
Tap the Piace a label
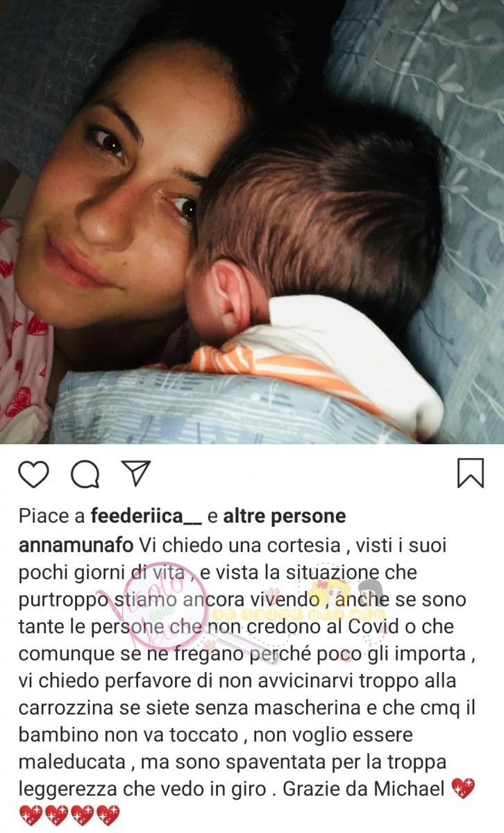click(x=52, y=516)
